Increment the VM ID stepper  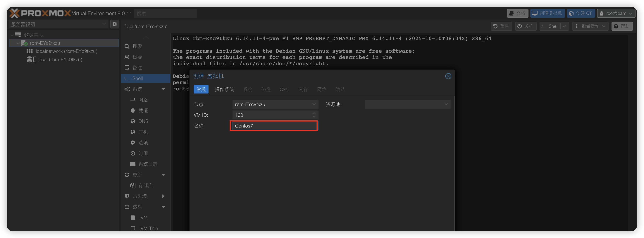pos(314,113)
